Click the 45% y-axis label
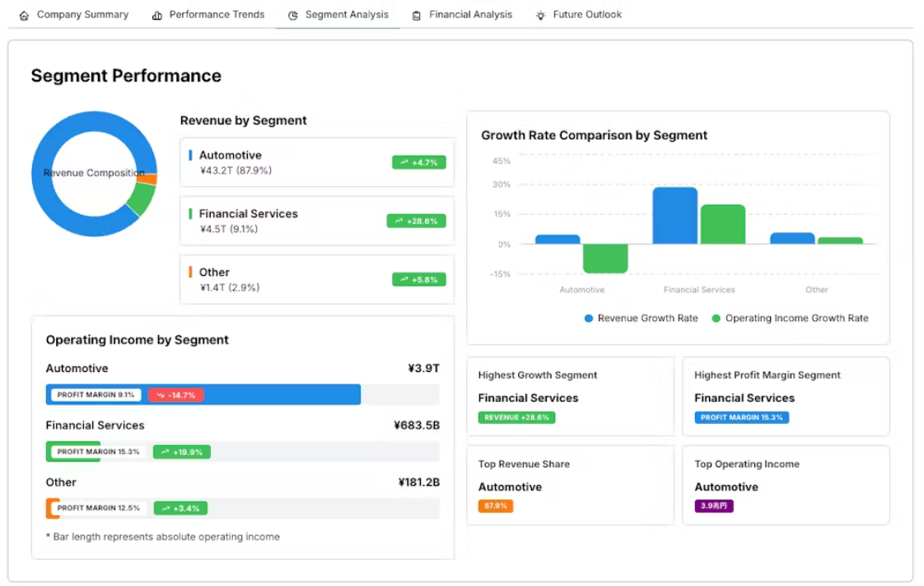 click(502, 160)
